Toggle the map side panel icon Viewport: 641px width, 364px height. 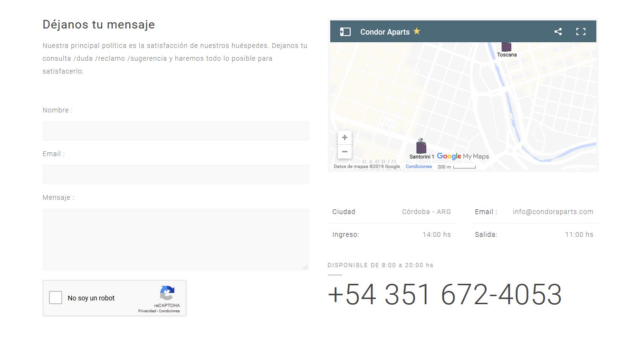point(345,32)
